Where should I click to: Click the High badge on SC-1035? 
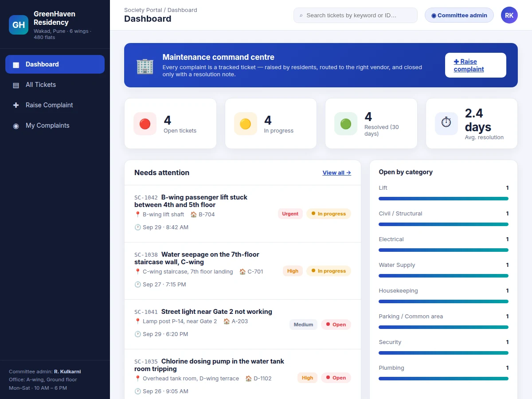(307, 378)
